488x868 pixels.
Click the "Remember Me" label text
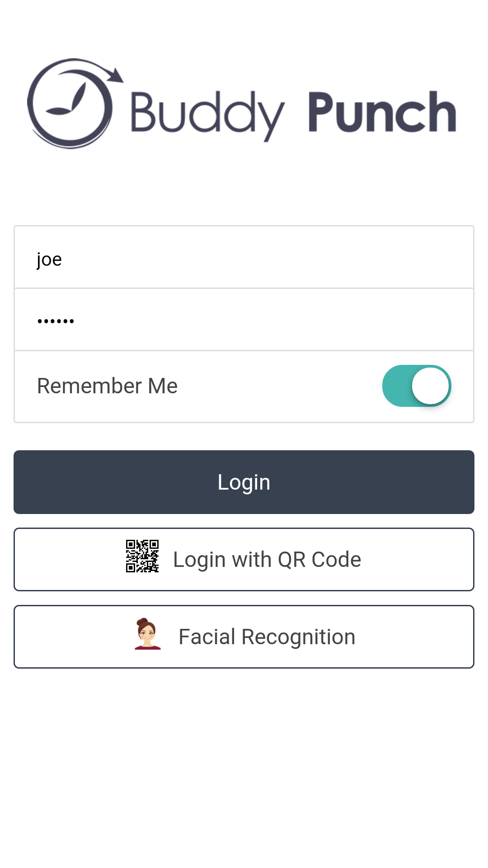point(108,386)
